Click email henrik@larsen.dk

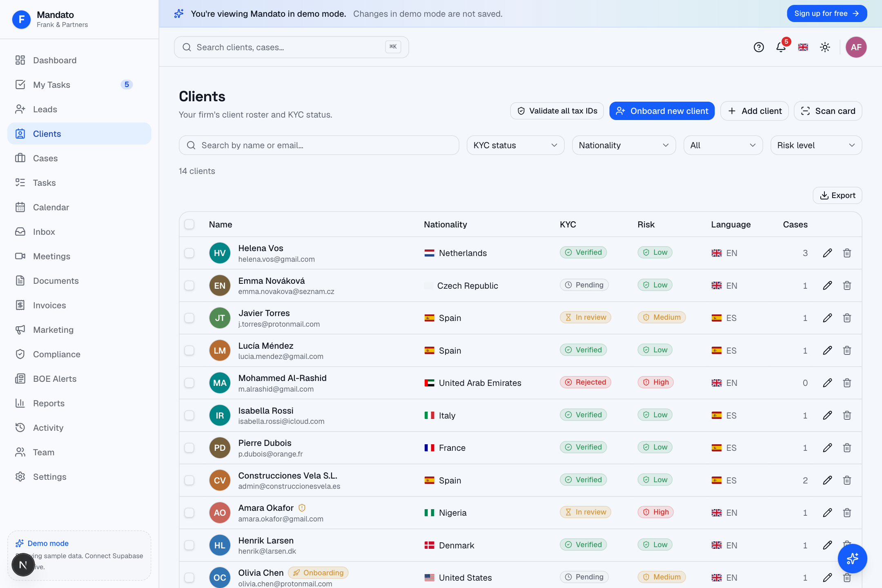click(267, 551)
